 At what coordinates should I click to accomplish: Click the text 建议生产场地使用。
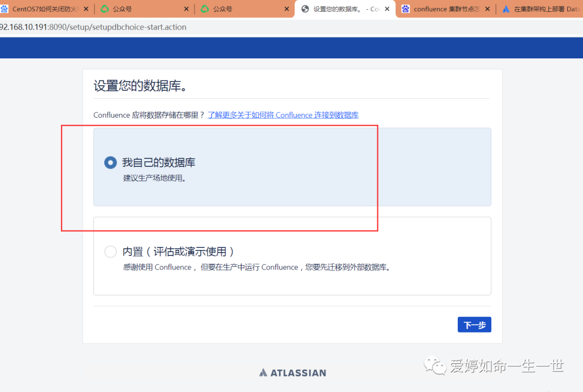[155, 178]
